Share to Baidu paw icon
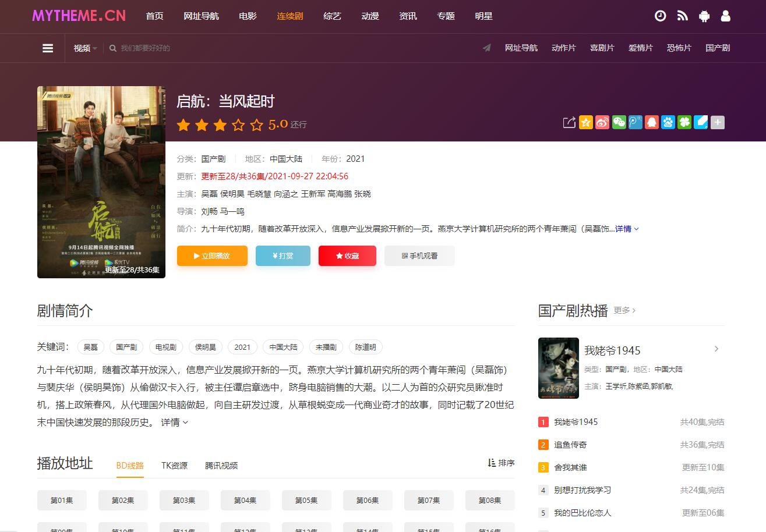The height and width of the screenshot is (532, 766). click(668, 122)
